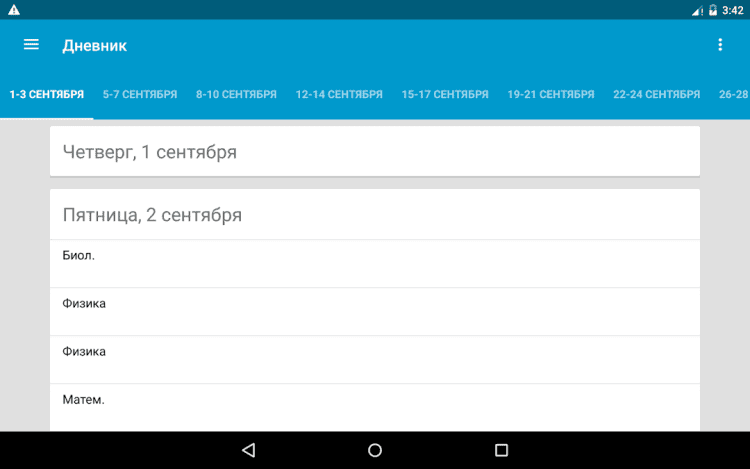750x469 pixels.
Task: Open the Биол. lesson row
Action: click(375, 263)
